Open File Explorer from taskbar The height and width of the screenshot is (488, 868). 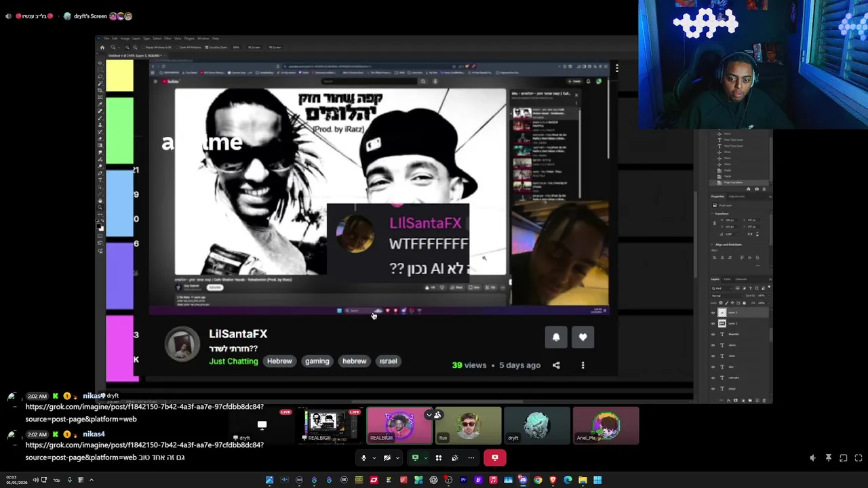[x=583, y=480]
